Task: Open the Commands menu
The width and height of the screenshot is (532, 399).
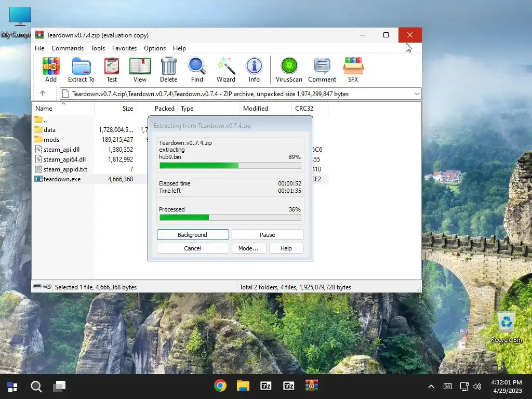Action: [68, 48]
